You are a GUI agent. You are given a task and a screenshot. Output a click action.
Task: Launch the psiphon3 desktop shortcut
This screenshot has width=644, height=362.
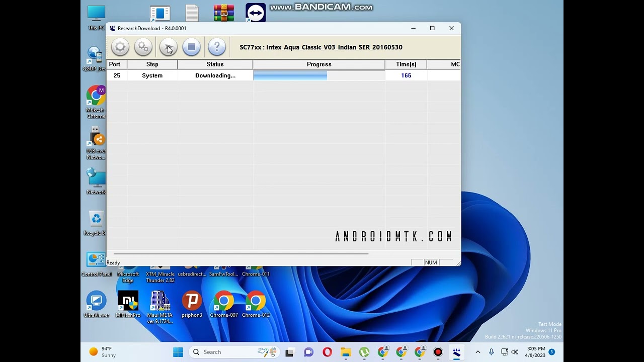click(192, 304)
